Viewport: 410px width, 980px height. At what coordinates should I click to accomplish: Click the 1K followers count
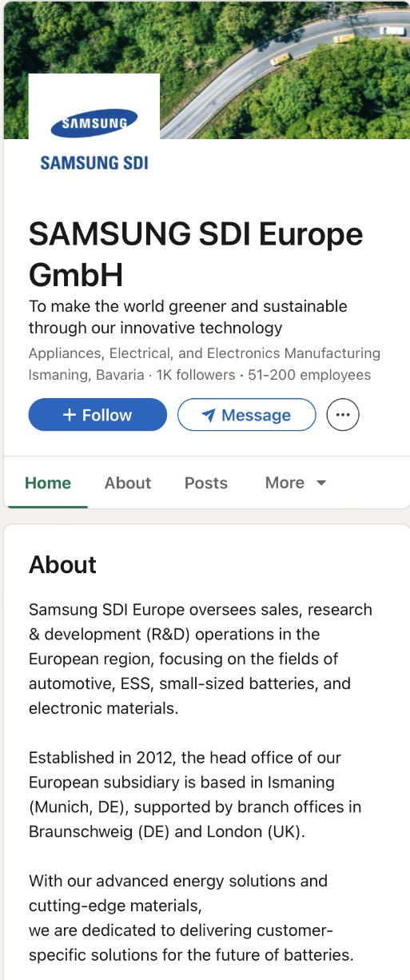pyautogui.click(x=196, y=375)
